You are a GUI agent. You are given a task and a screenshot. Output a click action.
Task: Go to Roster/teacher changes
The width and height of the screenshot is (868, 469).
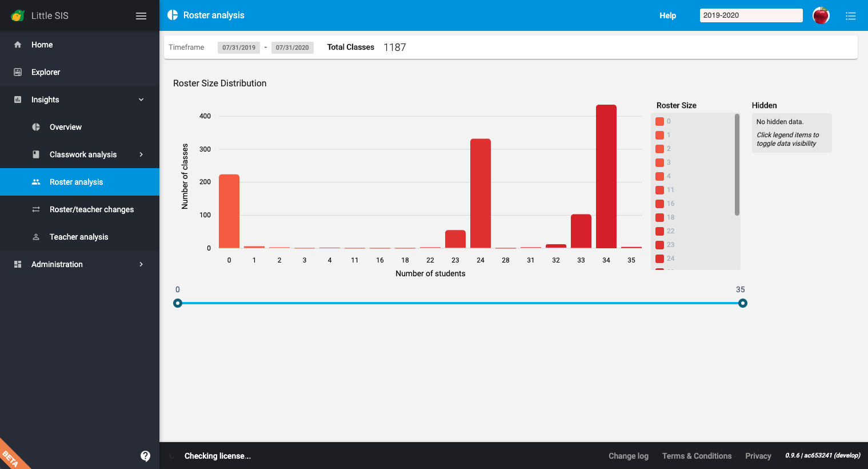91,209
